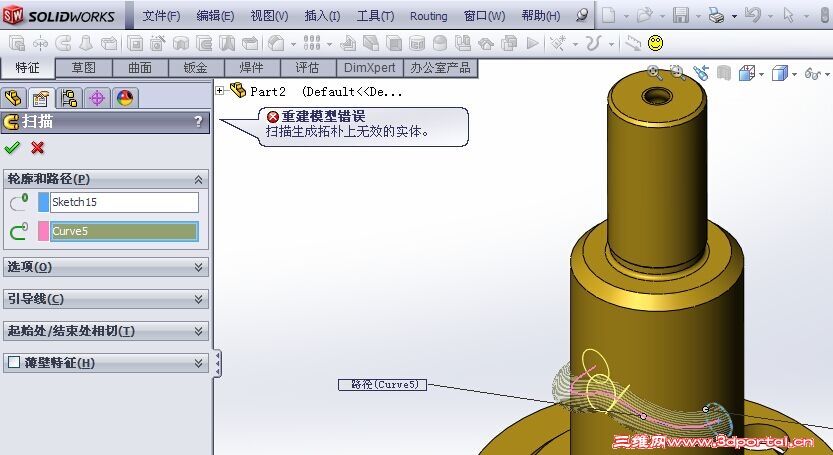Click the Save icon
This screenshot has height=455, width=833.
click(681, 15)
